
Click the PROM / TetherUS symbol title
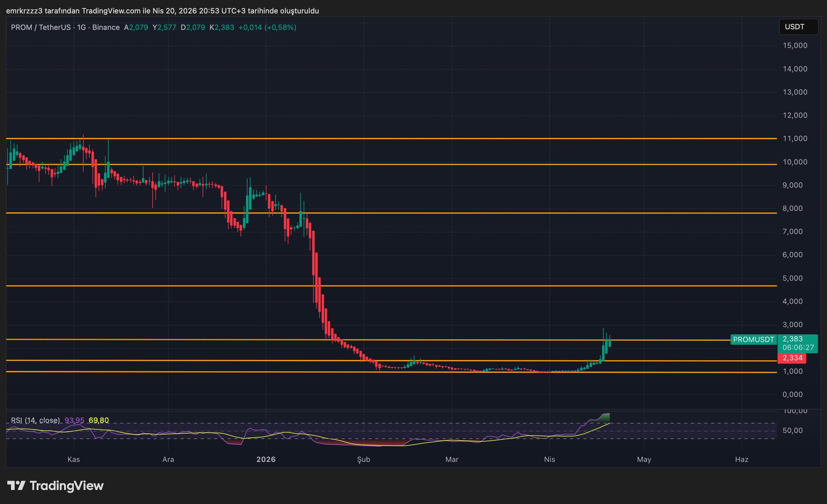[40, 27]
